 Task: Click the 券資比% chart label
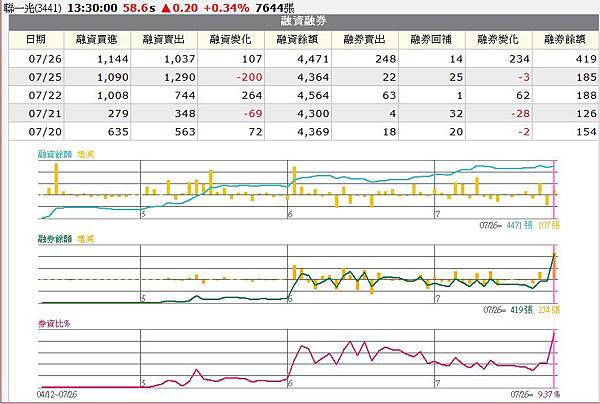[54, 324]
